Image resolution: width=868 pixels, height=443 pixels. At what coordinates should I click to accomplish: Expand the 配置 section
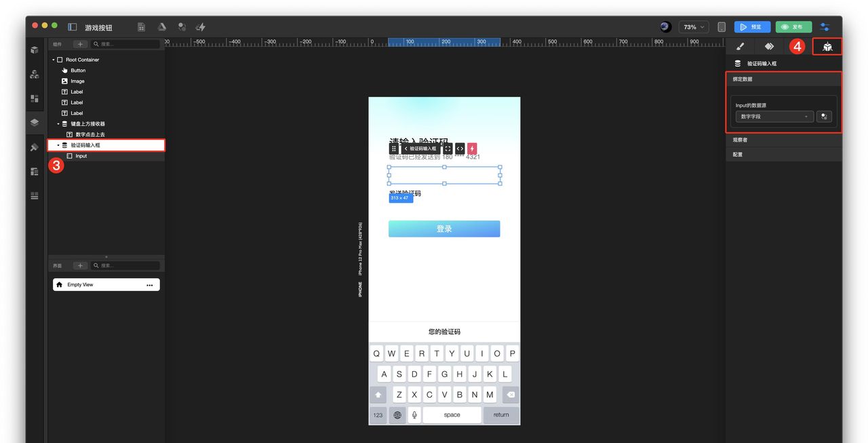784,155
